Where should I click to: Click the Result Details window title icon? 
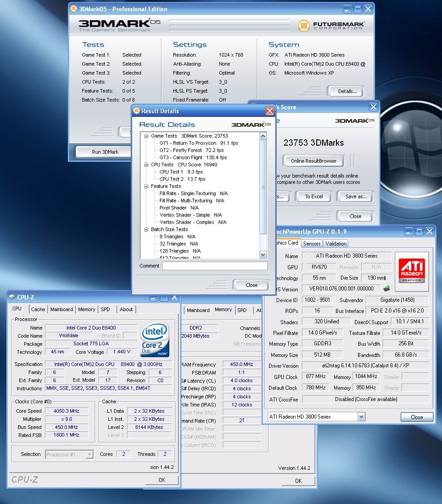(x=137, y=111)
